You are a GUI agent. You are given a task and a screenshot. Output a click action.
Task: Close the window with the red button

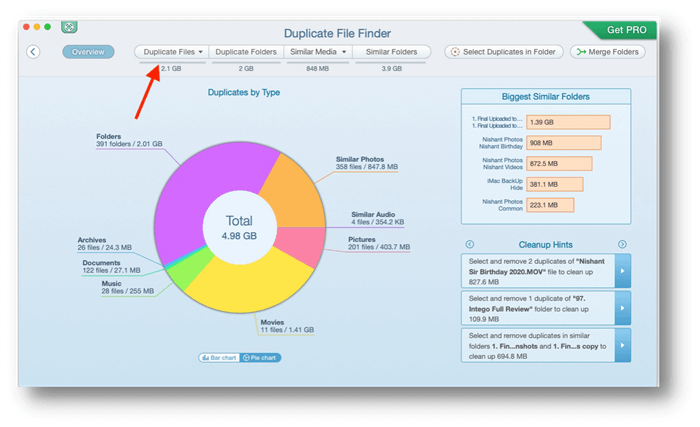(x=26, y=27)
